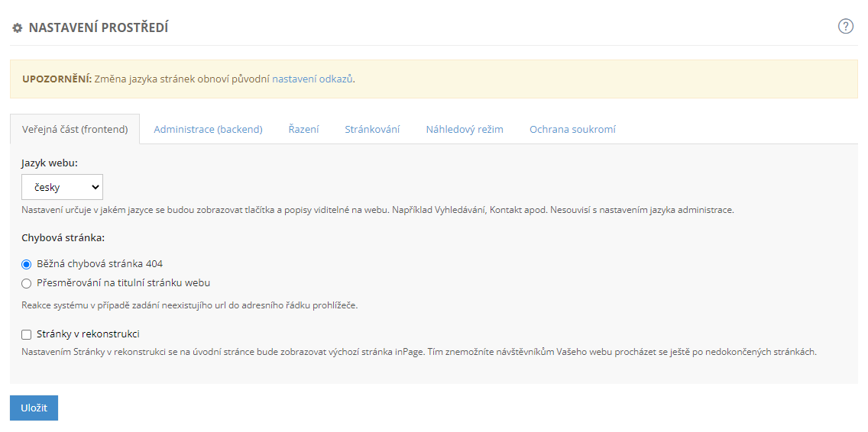The image size is (868, 432).
Task: Follow the 'nastavení odkazů' link
Action: (x=313, y=79)
